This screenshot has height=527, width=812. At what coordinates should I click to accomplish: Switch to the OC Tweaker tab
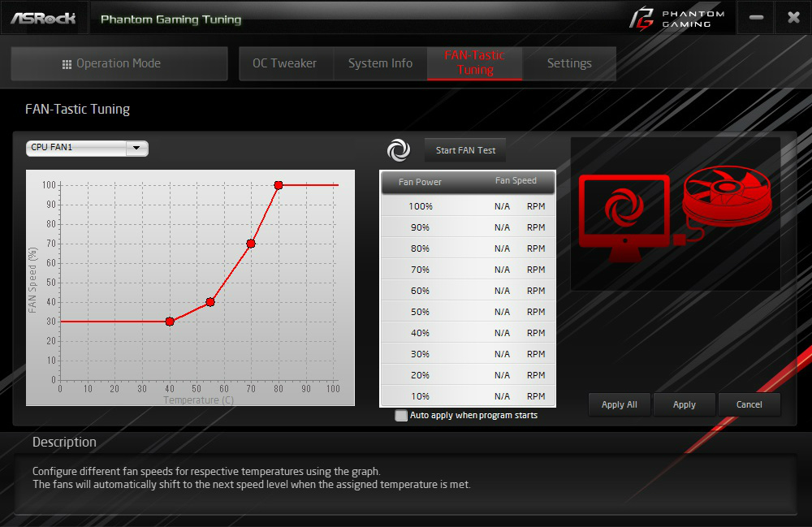pyautogui.click(x=285, y=63)
